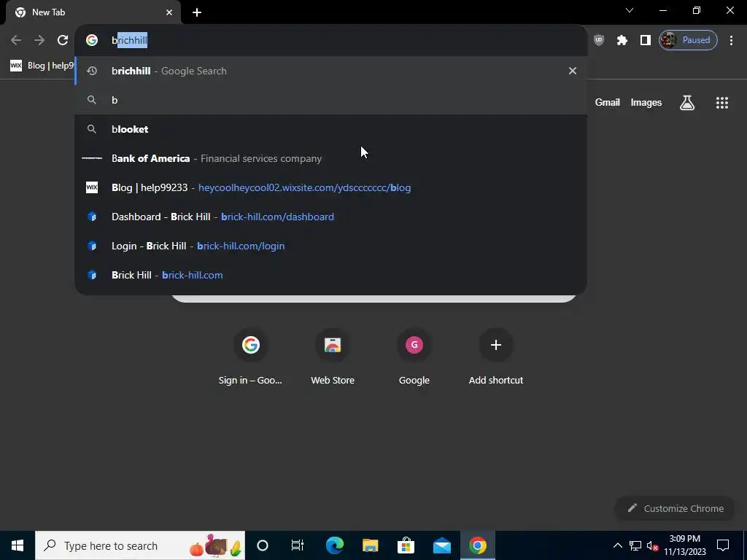Add a new shortcut tile
The image size is (747, 560).
pyautogui.click(x=496, y=357)
